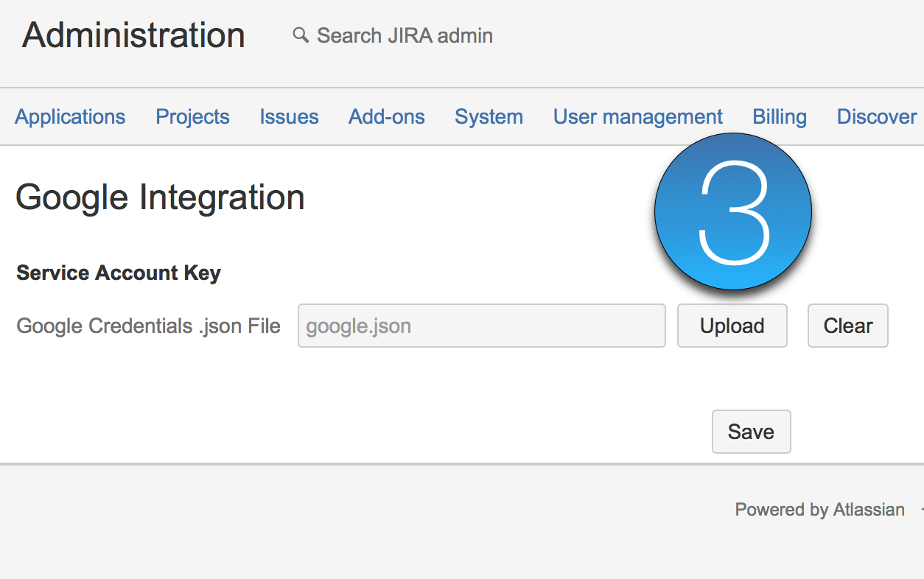This screenshot has height=579, width=924.
Task: Open the Billing tab
Action: click(779, 116)
